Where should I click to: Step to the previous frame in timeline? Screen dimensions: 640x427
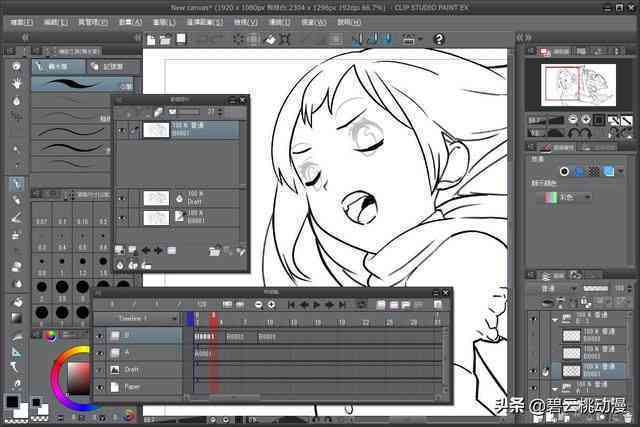coord(304,305)
